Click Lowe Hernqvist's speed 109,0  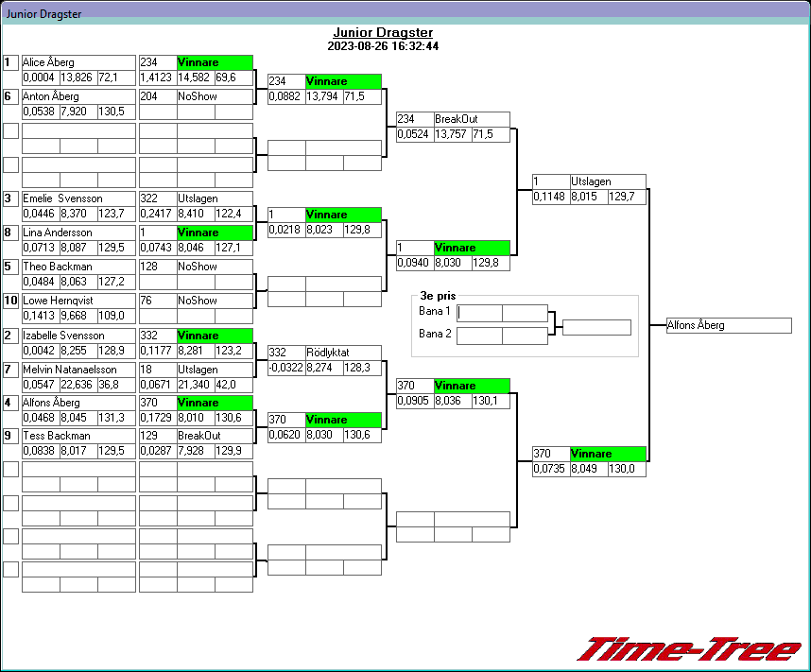(x=116, y=316)
